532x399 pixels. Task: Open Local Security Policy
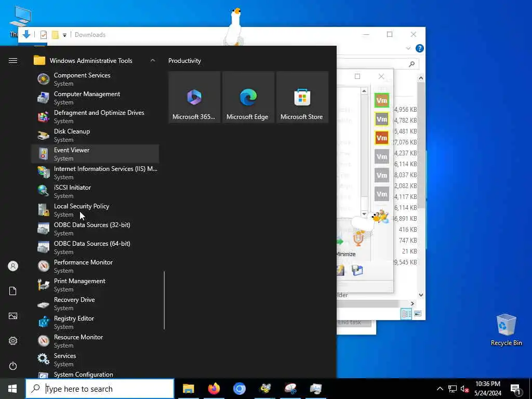(x=95, y=210)
